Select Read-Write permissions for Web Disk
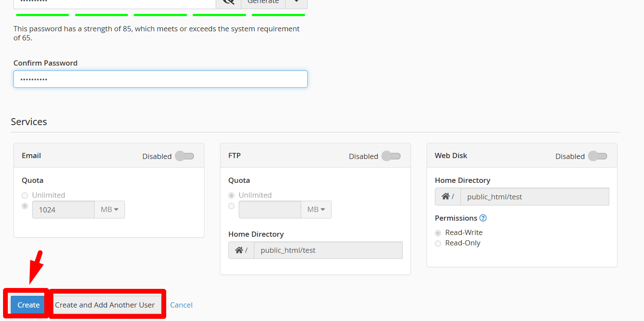This screenshot has height=321, width=644. tap(438, 233)
